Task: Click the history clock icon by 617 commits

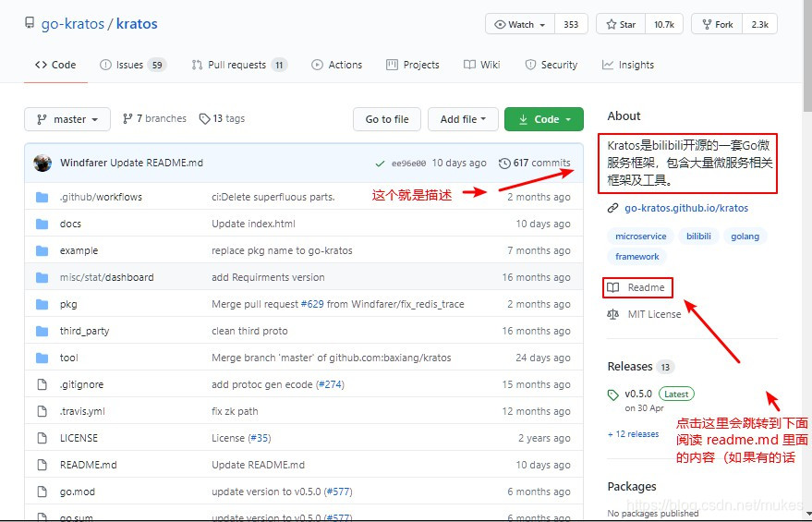Action: [x=504, y=164]
